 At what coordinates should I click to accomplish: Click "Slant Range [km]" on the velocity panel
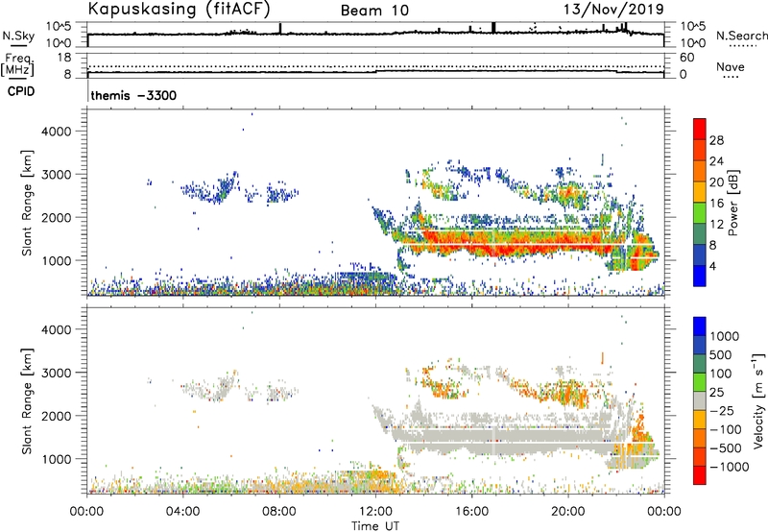(x=27, y=401)
